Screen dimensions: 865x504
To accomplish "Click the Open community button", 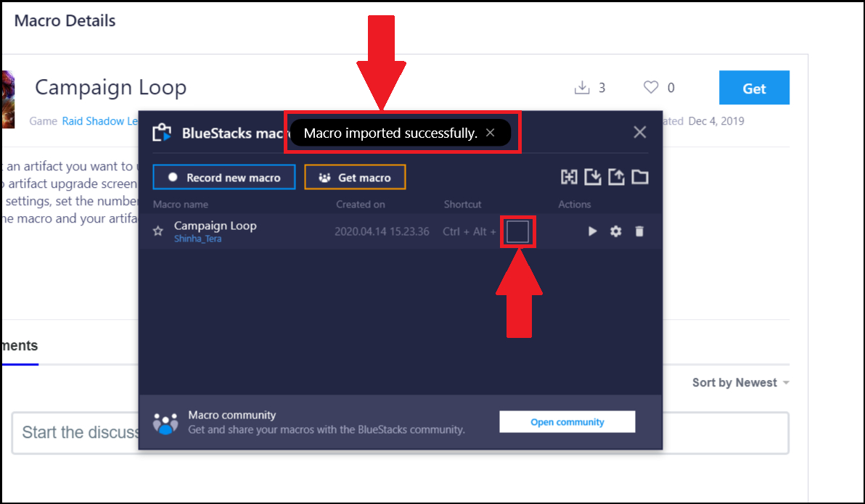I will [567, 422].
